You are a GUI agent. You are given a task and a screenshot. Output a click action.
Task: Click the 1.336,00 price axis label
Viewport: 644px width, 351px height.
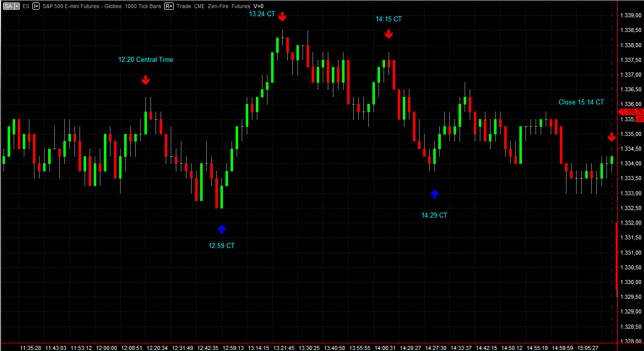coord(631,104)
